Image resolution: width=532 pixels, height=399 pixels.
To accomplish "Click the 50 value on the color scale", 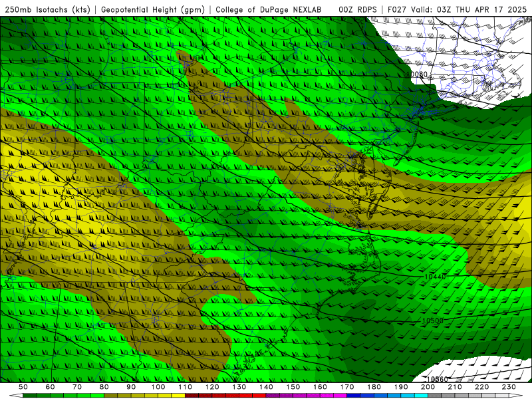I will (x=23, y=387).
